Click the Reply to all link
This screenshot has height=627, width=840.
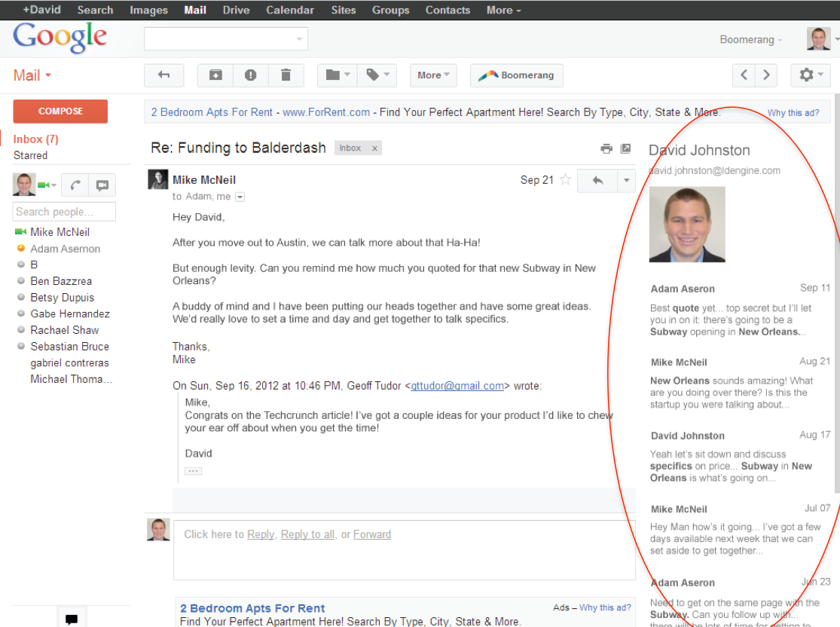click(308, 534)
